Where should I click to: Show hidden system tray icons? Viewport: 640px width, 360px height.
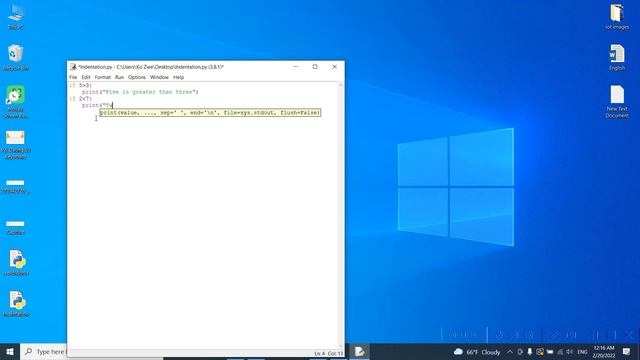tap(510, 352)
